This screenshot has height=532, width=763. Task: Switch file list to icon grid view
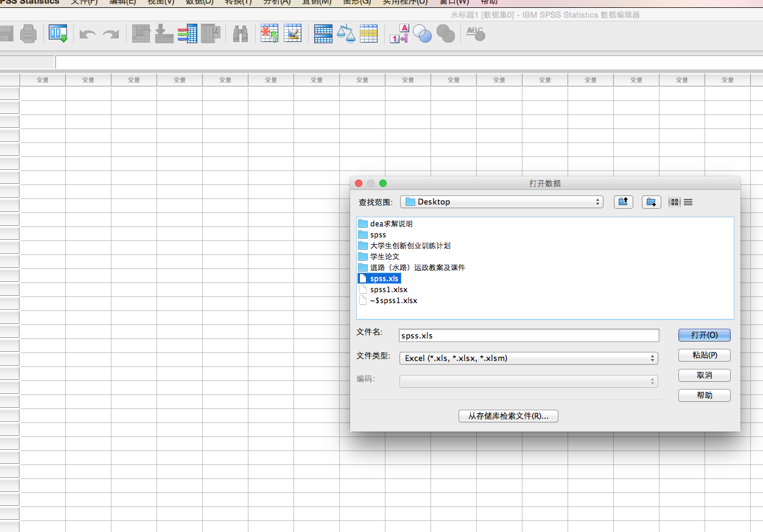coord(674,202)
